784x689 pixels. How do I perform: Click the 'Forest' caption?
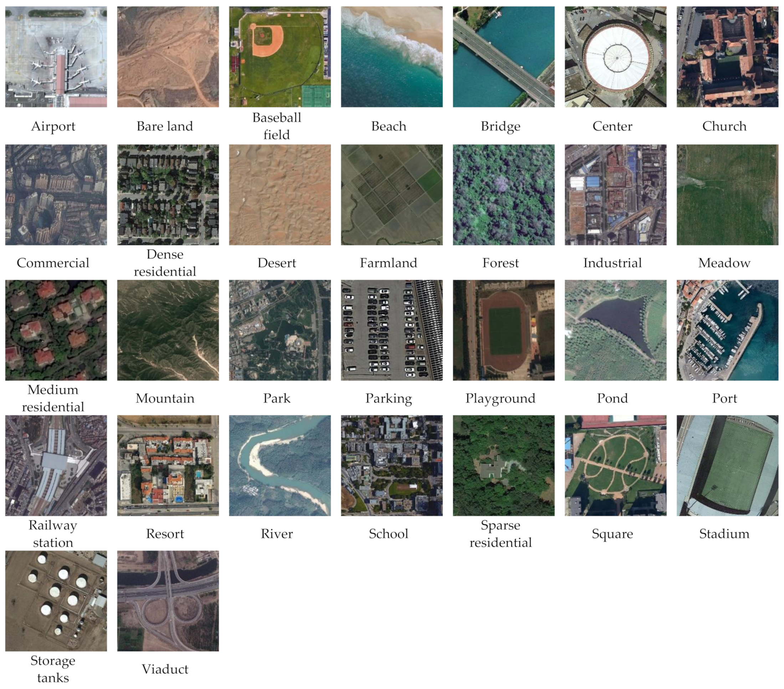(501, 263)
